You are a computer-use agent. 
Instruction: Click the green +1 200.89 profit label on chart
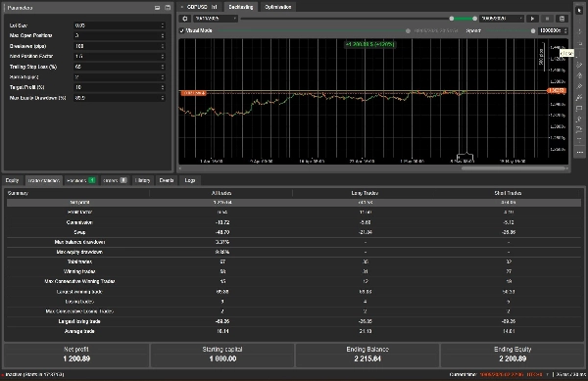pyautogui.click(x=370, y=44)
